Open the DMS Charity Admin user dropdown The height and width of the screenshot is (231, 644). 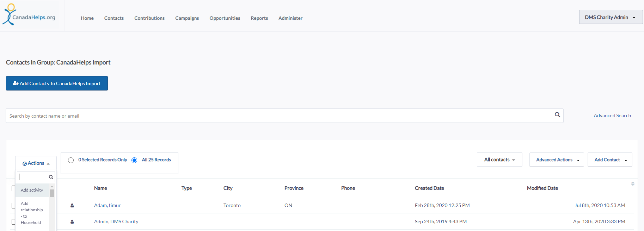(x=611, y=17)
